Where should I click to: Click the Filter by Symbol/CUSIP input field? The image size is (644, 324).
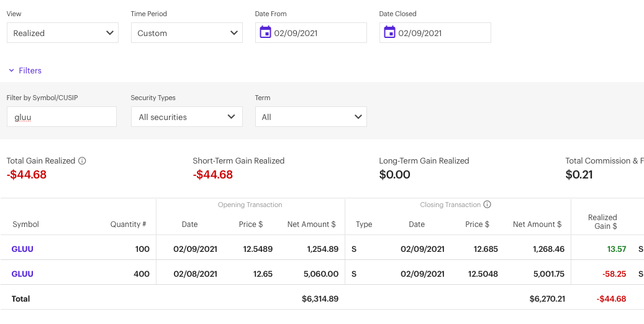click(61, 117)
